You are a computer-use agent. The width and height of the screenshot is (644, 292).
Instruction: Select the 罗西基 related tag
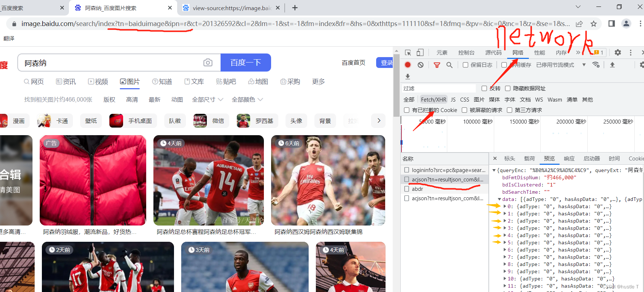(258, 121)
